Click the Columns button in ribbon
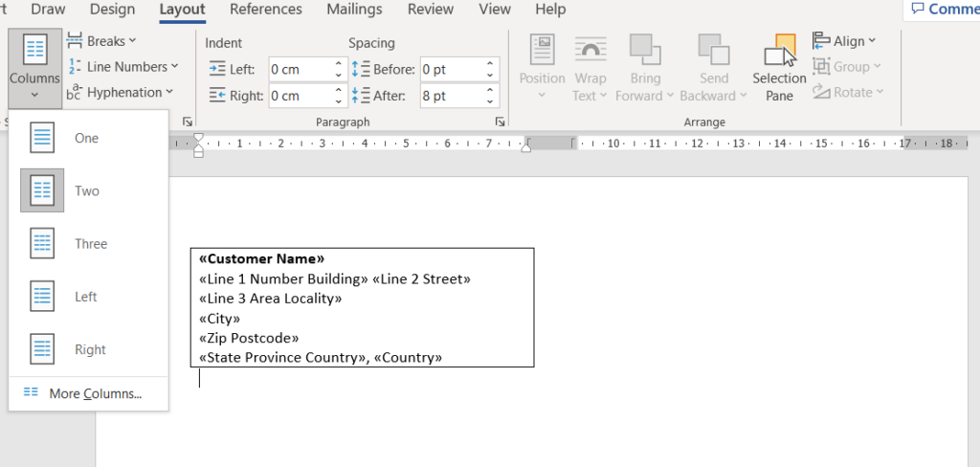This screenshot has height=467, width=980. coord(34,67)
